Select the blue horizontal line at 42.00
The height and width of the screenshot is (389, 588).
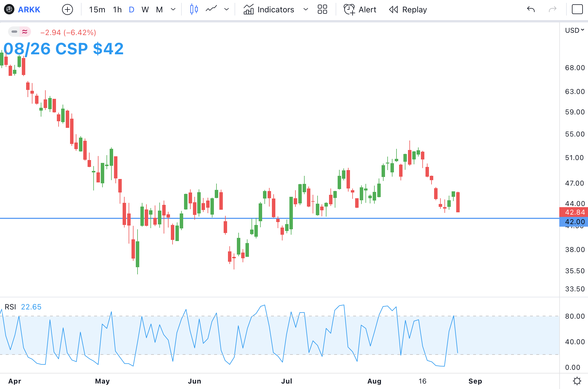click(280, 218)
